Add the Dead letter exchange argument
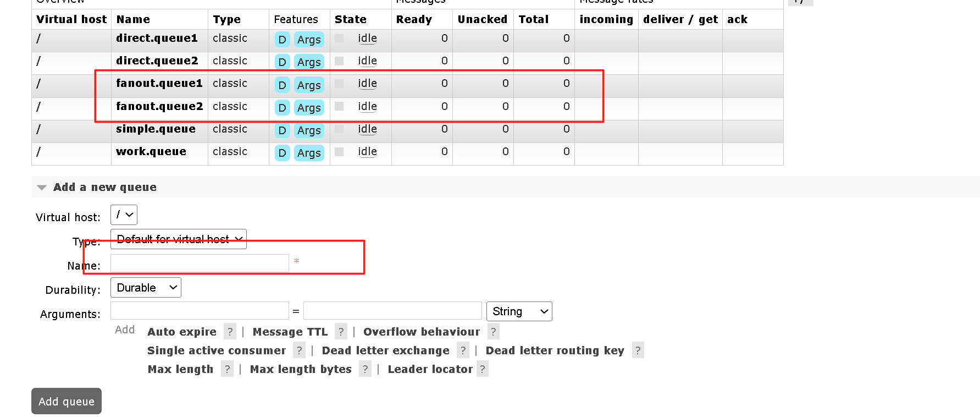This screenshot has width=980, height=417. point(386,350)
